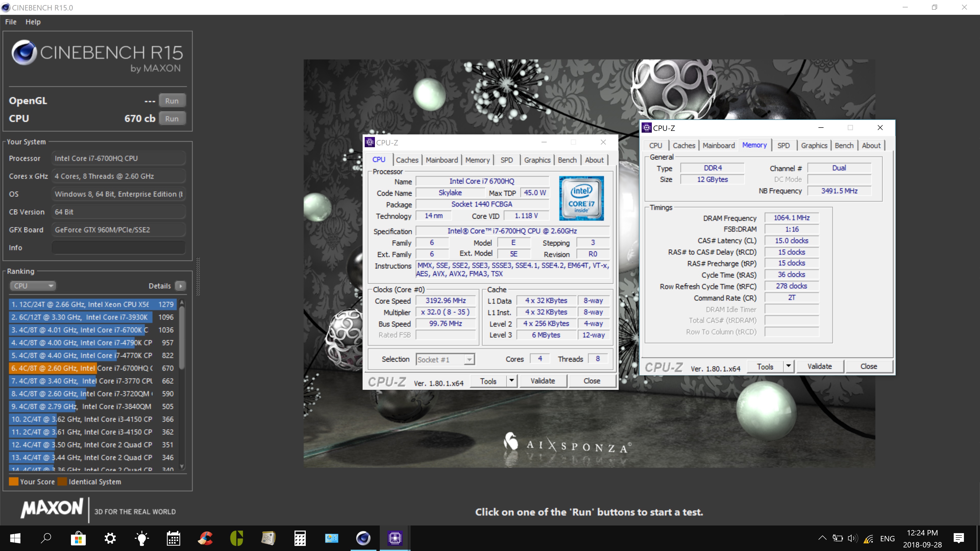Select ranking entry Core i7-3930K
Screen dimensions: 980x551
pyautogui.click(x=92, y=317)
